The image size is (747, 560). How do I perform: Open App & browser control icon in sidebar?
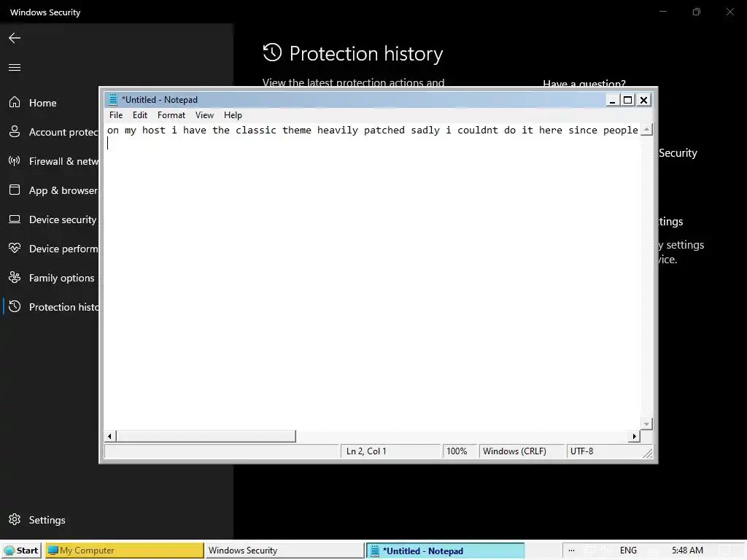15,190
